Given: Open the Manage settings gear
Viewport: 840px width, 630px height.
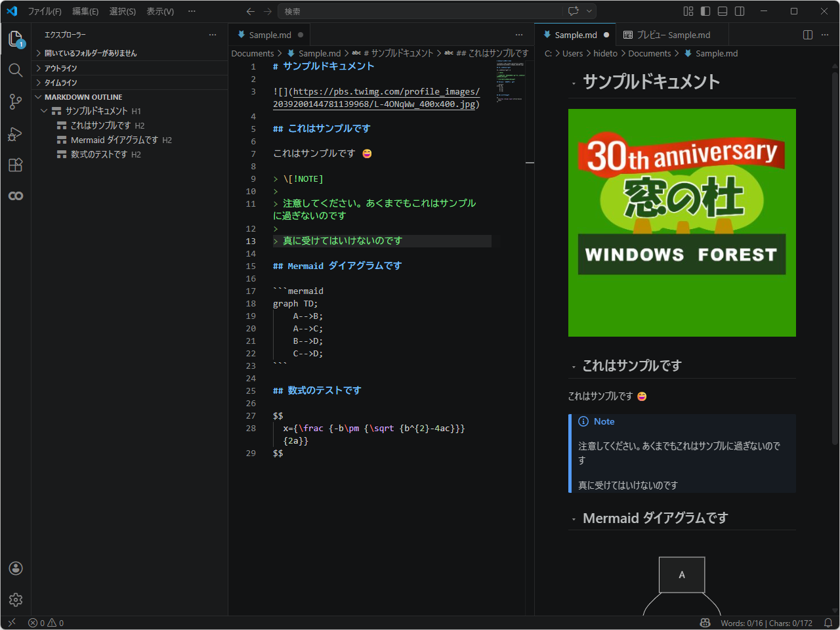Looking at the screenshot, I should coord(16,599).
